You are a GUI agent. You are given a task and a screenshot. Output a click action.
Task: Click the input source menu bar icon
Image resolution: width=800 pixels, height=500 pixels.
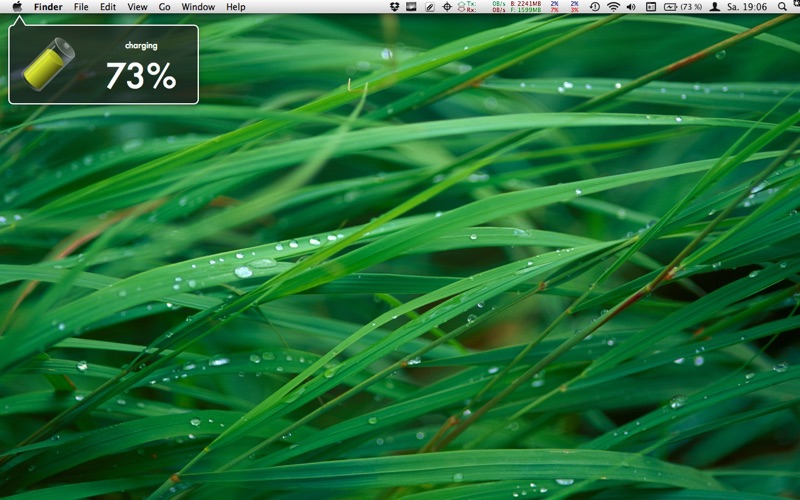coord(651,7)
